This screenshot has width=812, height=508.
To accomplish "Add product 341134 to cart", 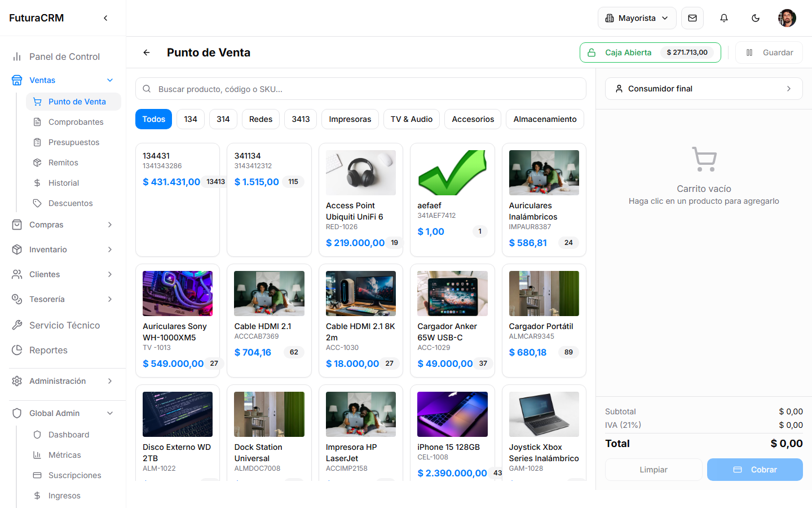I will (269, 200).
